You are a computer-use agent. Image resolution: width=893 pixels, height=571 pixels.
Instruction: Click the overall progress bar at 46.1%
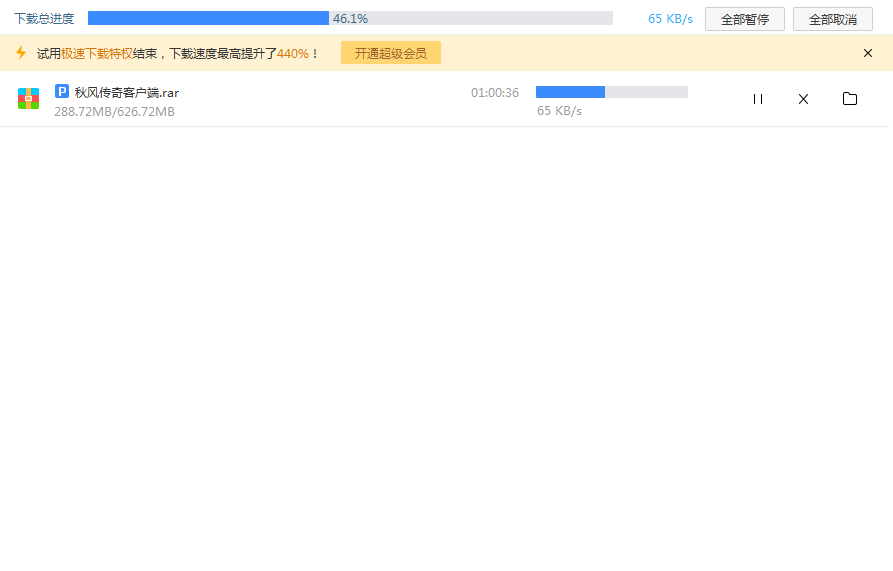click(x=350, y=18)
